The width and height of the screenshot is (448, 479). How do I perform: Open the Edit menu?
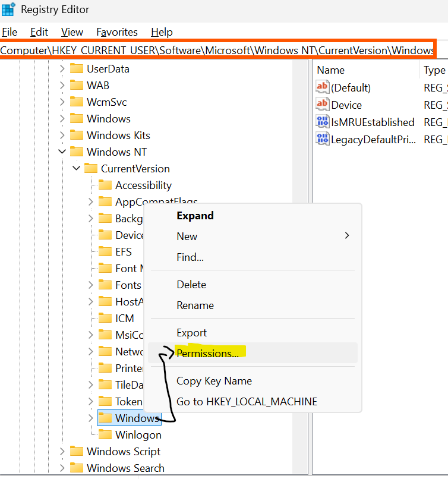[39, 32]
